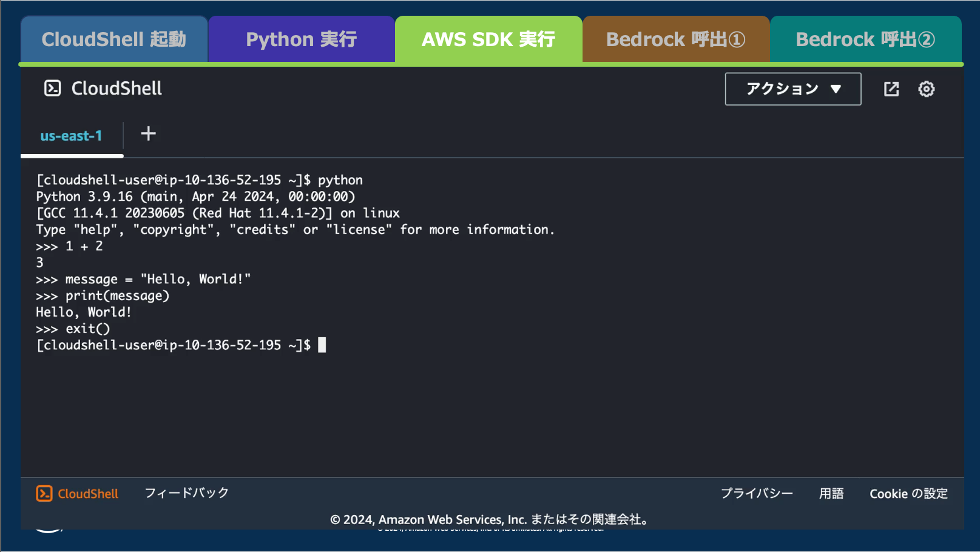The height and width of the screenshot is (552, 980).
Task: Click the first prompt line running python
Action: click(x=200, y=180)
